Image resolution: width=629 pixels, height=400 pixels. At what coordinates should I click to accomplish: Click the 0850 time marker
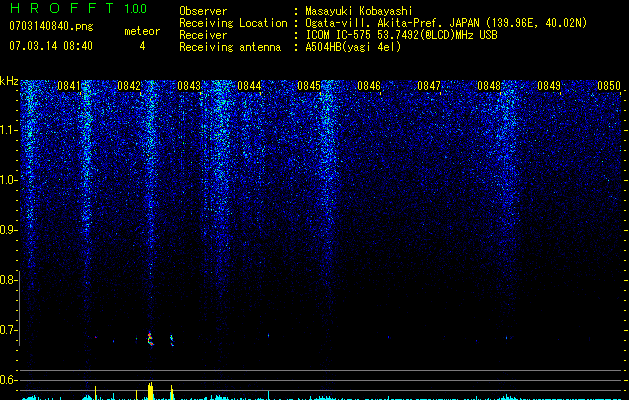tap(609, 86)
